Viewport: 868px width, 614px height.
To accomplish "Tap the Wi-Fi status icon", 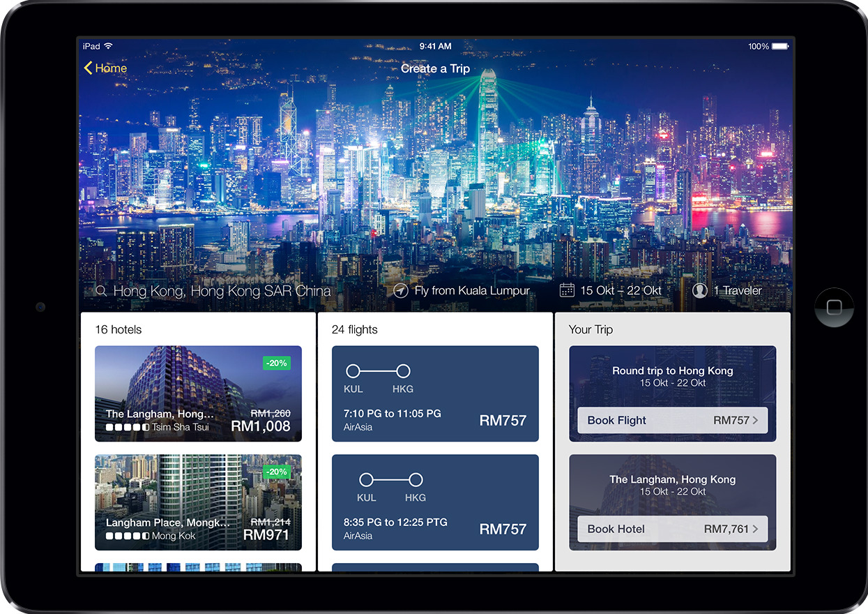I will (109, 46).
